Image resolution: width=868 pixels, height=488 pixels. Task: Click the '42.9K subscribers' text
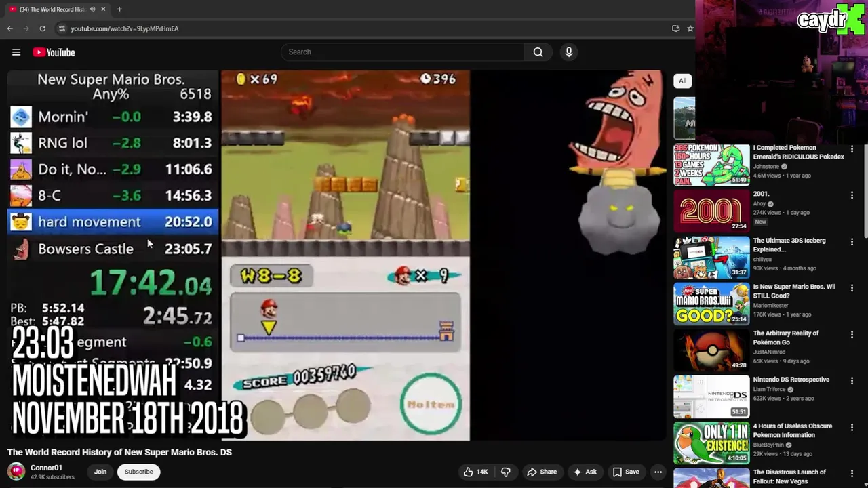52,477
